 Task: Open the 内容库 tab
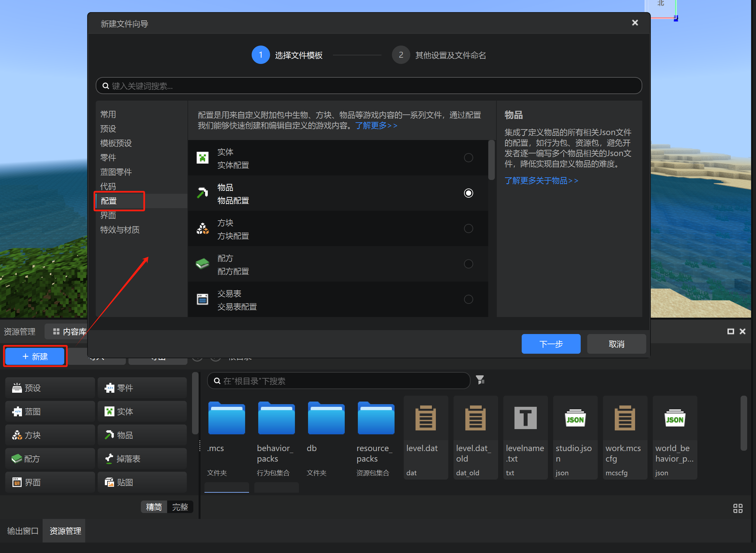pos(70,332)
